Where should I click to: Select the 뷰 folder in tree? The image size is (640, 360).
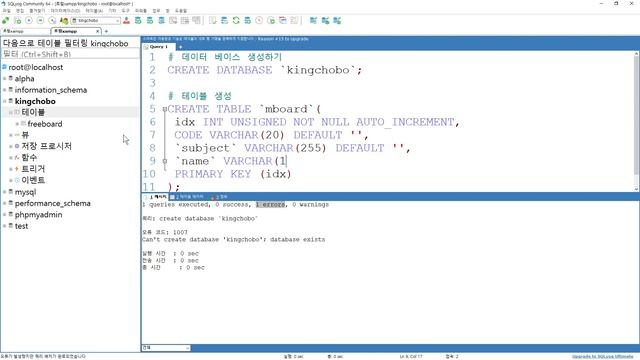25,135
